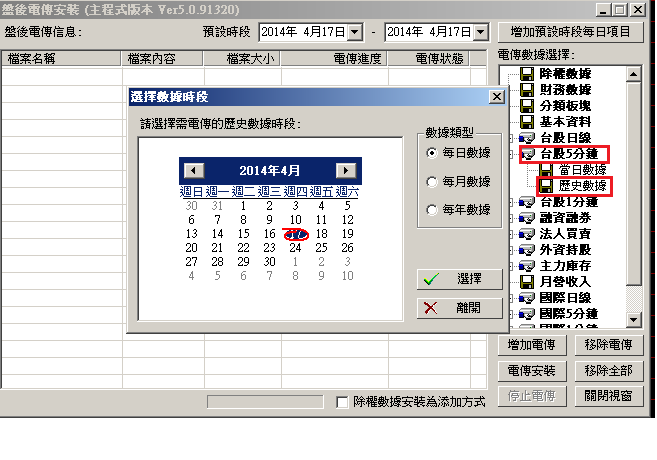
Task: Click the 檔案名稱 column header
Action: tap(62, 59)
